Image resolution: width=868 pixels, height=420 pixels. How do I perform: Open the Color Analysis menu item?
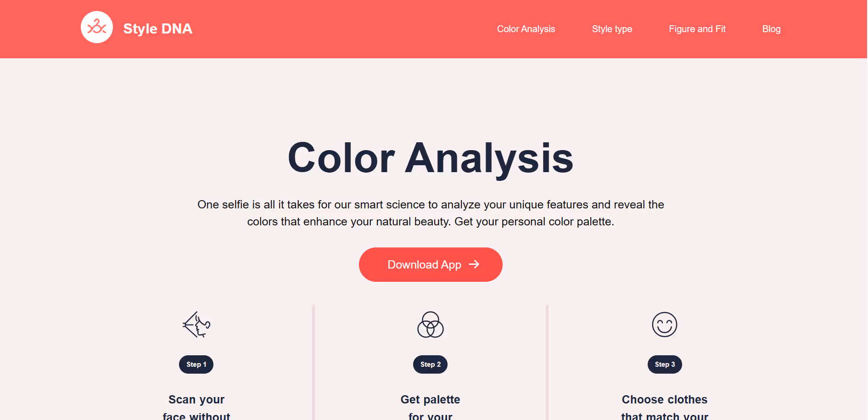pyautogui.click(x=526, y=29)
